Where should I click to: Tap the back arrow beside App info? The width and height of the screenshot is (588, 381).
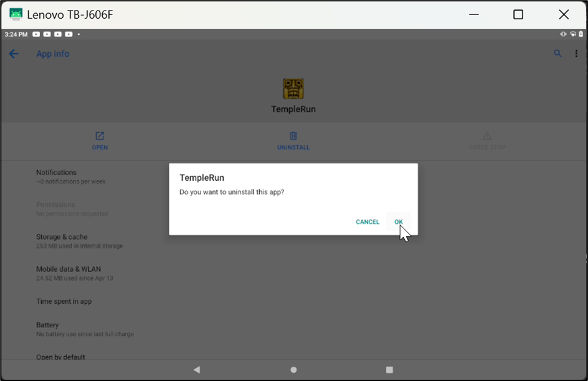point(14,54)
